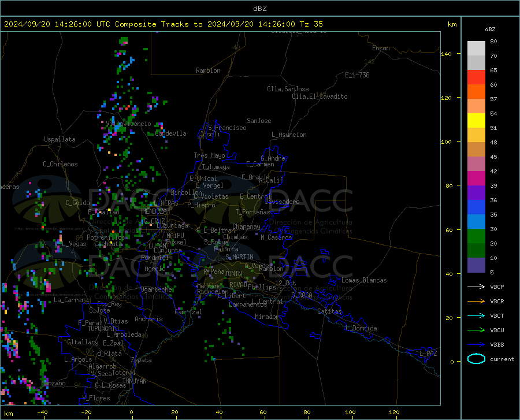This screenshot has width=520, height=420.
Task: Click the 'dBZ' title at the top
Action: [259, 9]
